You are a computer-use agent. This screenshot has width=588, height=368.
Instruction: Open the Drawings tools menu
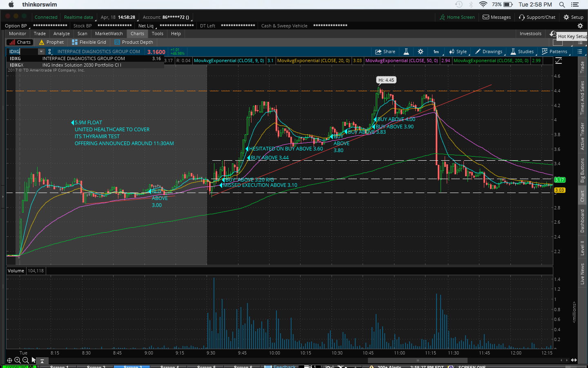489,52
